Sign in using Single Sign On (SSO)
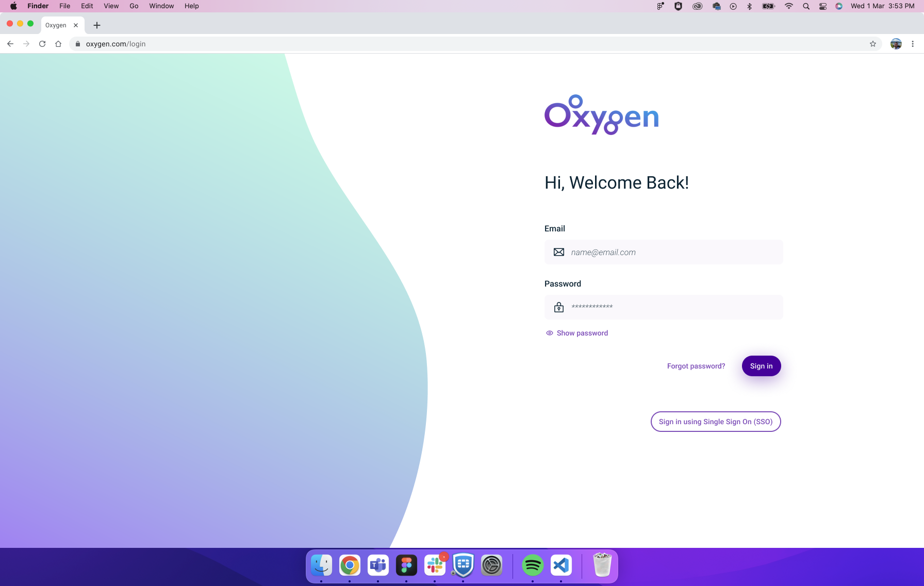This screenshot has height=586, width=924. click(716, 422)
